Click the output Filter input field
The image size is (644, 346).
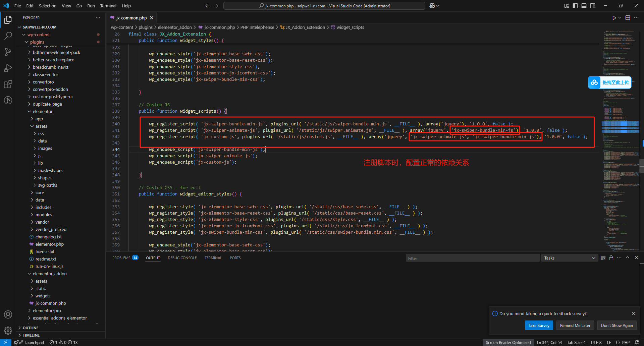coord(472,258)
